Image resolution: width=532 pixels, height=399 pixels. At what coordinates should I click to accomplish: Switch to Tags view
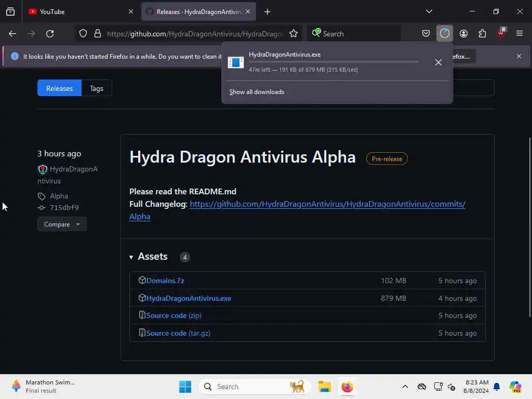97,88
